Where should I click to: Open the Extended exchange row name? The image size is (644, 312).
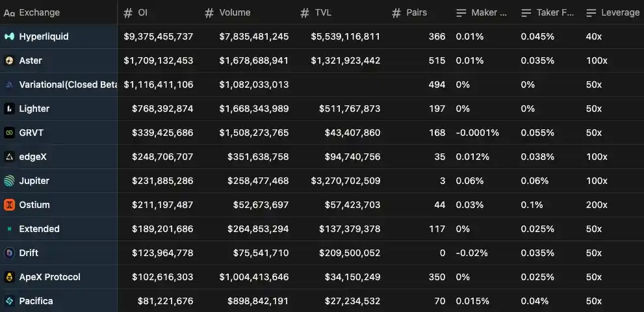point(40,229)
